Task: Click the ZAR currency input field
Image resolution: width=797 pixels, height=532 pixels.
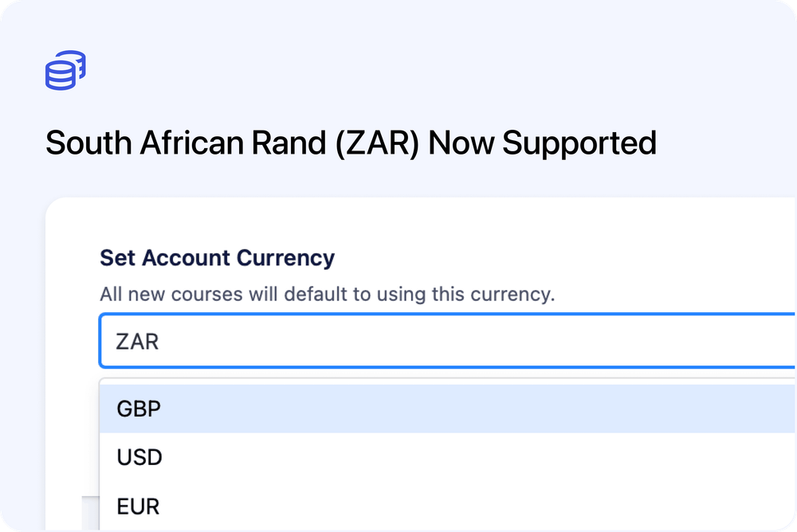Action: [319, 341]
